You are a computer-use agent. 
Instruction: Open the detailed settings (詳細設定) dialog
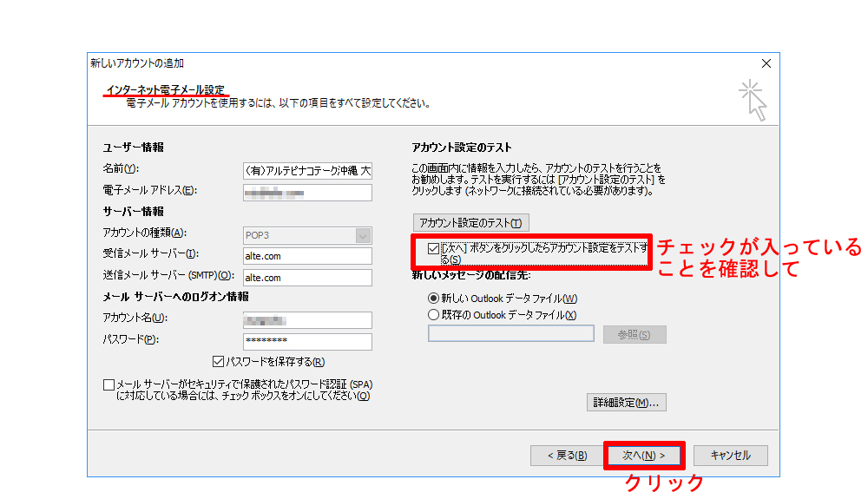tap(626, 403)
